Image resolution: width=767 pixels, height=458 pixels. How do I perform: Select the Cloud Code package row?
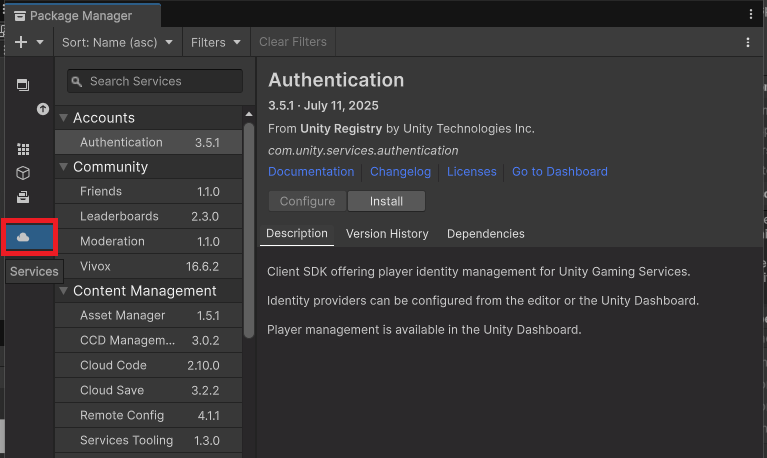pos(149,366)
